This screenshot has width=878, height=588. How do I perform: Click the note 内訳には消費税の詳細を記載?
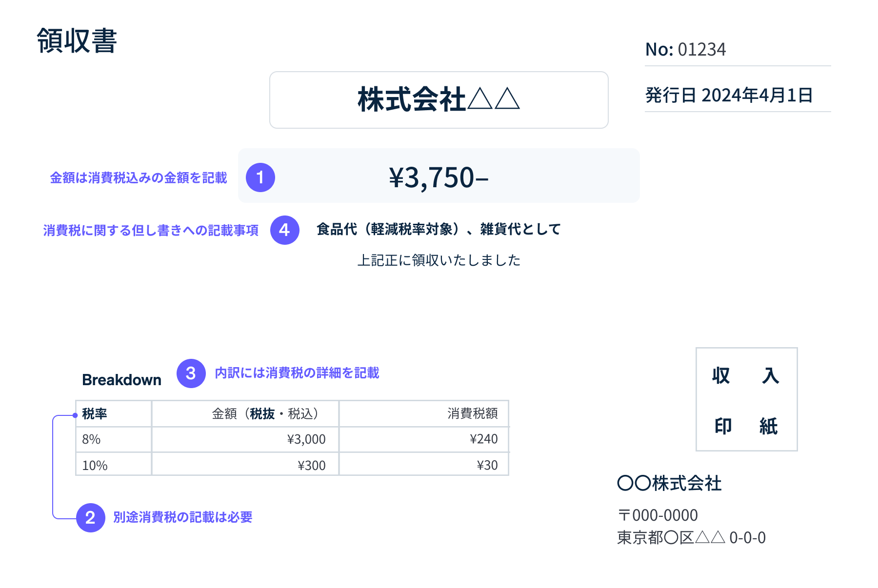tap(297, 373)
